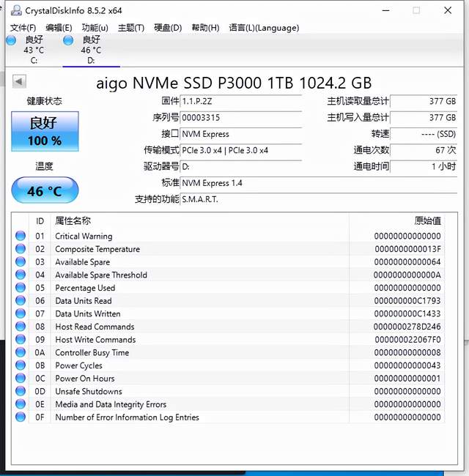The image size is (469, 476).
Task: Click the 健康状态 label
Action: coord(45,101)
